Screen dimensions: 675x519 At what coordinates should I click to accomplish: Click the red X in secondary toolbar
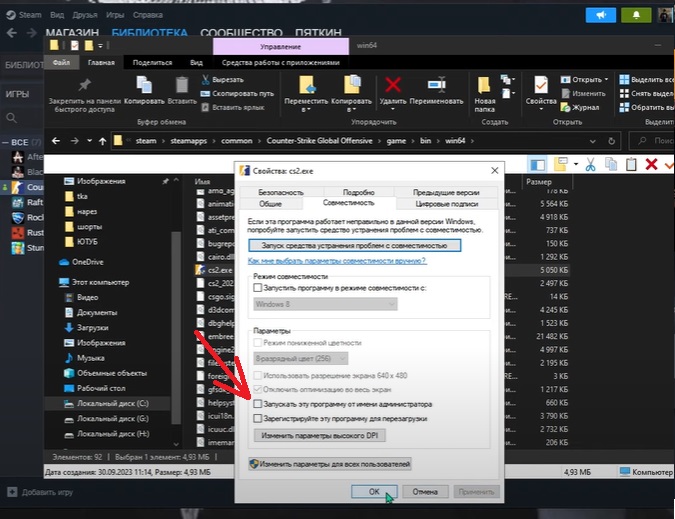pos(651,164)
